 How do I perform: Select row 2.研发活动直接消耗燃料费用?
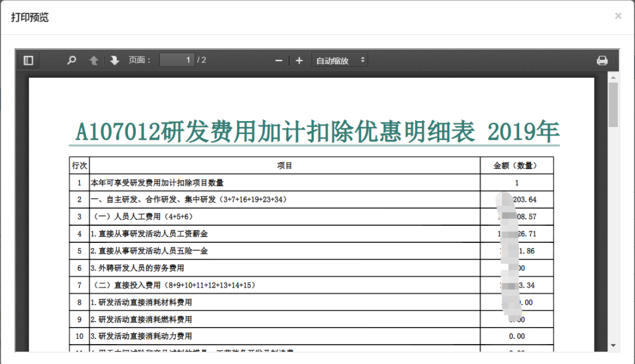(x=312, y=319)
